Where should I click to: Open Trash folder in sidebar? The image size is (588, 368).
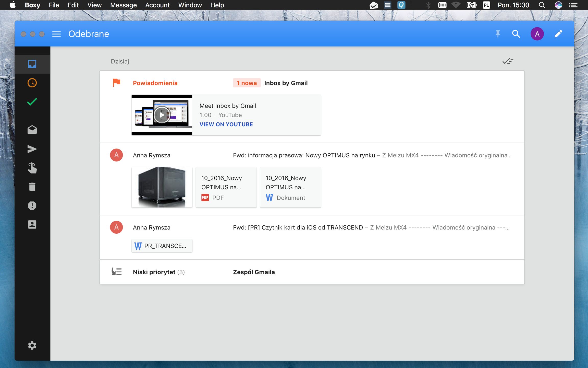coord(32,187)
